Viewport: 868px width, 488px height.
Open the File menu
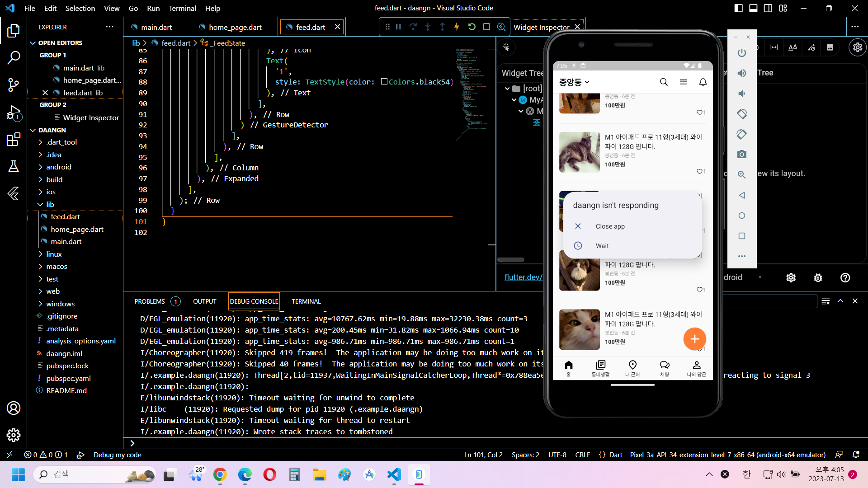29,8
